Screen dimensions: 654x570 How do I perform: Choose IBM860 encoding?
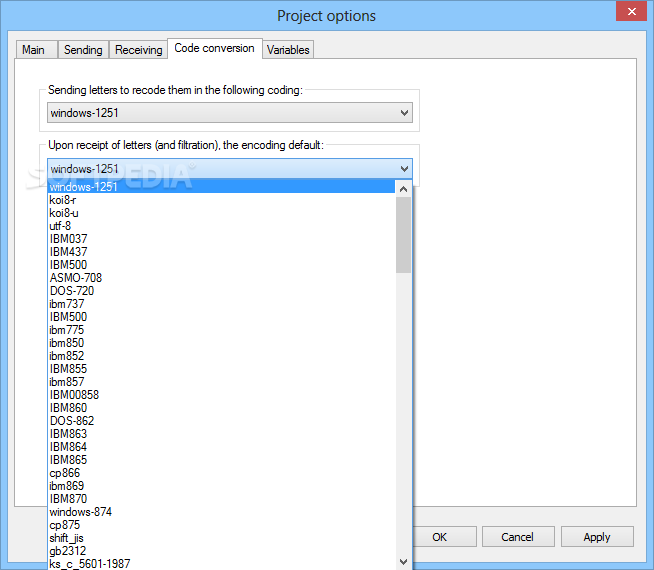click(x=221, y=408)
